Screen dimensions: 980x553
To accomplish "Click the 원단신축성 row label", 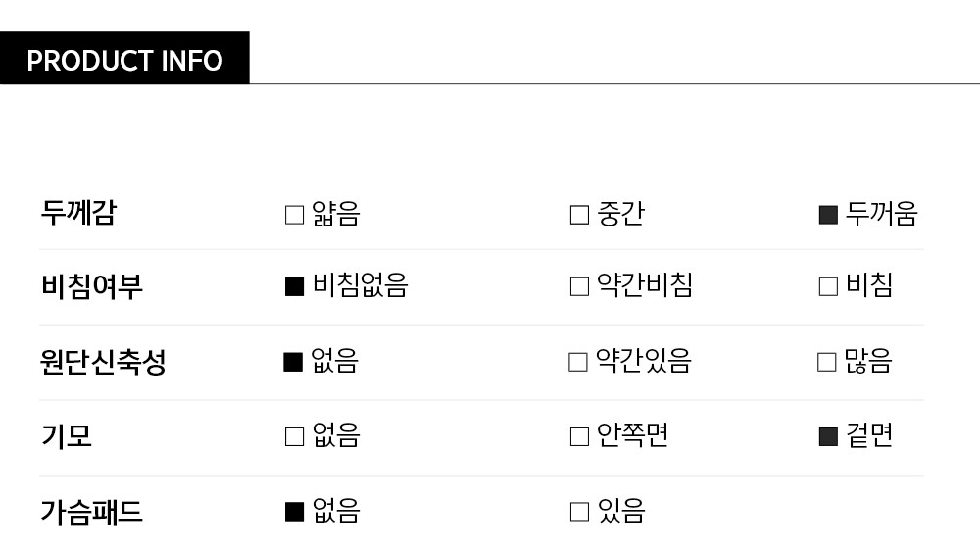I will click(x=103, y=362).
